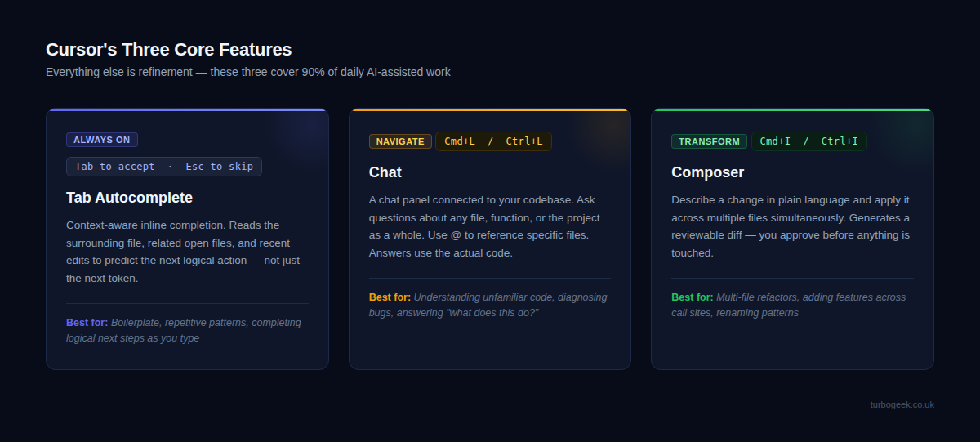Click the Tab Autocomplete description paragraph
Screen dimensions: 980x442
184,252
